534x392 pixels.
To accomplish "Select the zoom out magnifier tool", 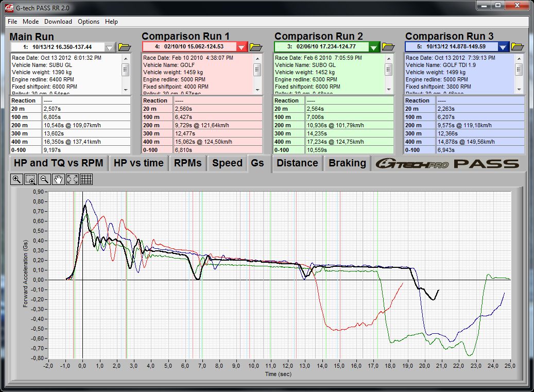I will [x=44, y=179].
